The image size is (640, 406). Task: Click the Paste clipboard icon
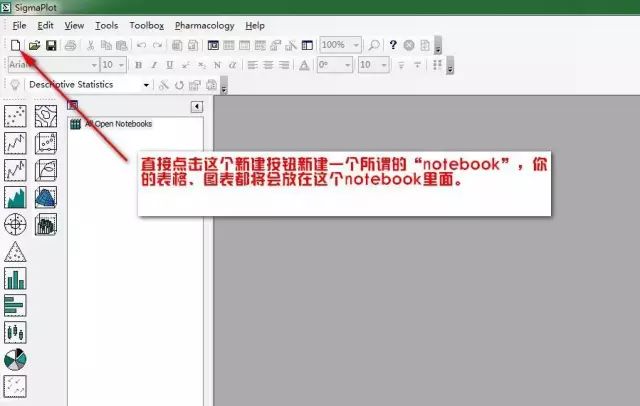pos(122,45)
